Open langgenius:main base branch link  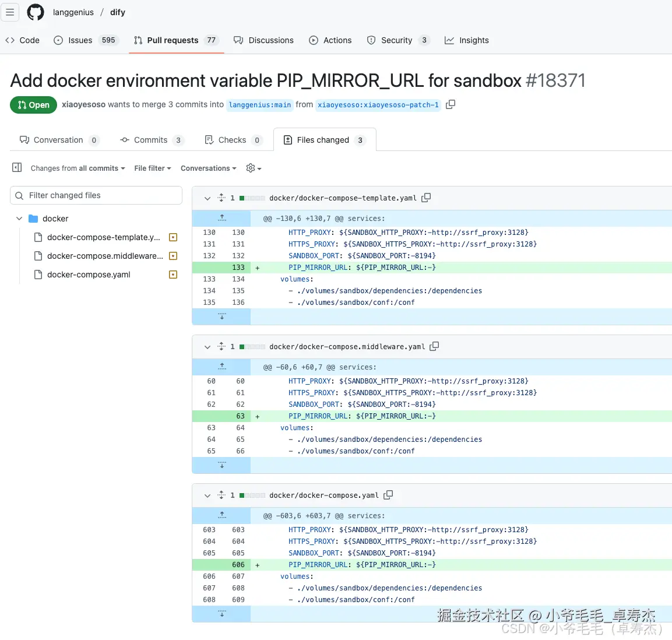(260, 104)
